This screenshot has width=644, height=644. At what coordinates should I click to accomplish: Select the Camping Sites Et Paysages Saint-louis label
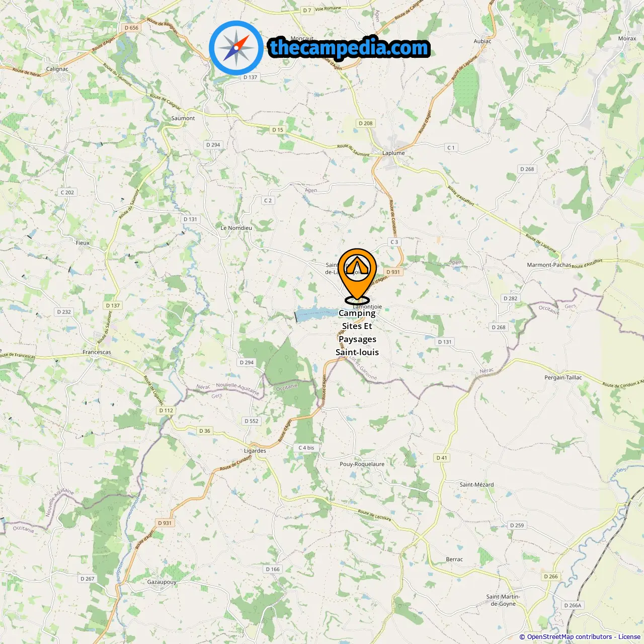point(357,333)
